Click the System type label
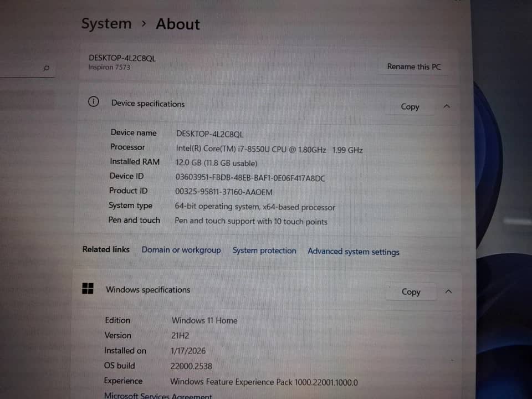The width and height of the screenshot is (532, 399). [130, 206]
